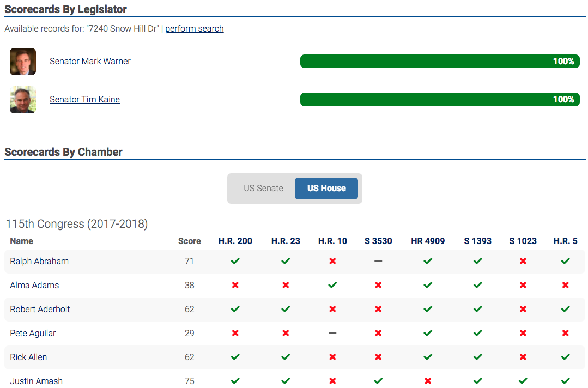Image resolution: width=588 pixels, height=388 pixels.
Task: Open Senator Mark Warner's photo thumbnail
Action: click(x=23, y=62)
